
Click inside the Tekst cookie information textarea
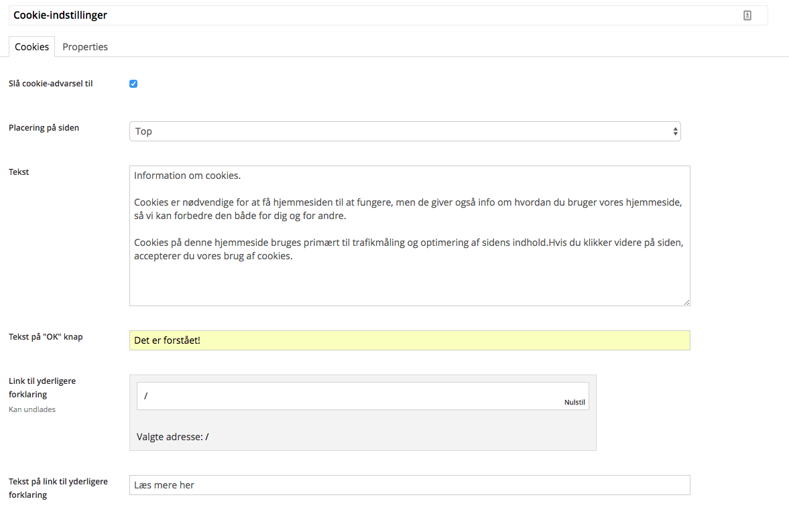pyautogui.click(x=409, y=281)
